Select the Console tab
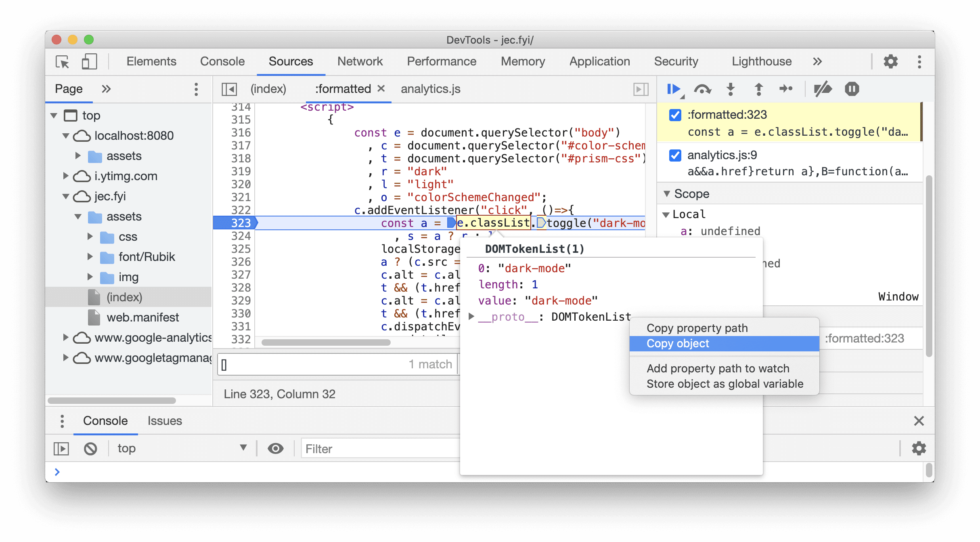 105,420
